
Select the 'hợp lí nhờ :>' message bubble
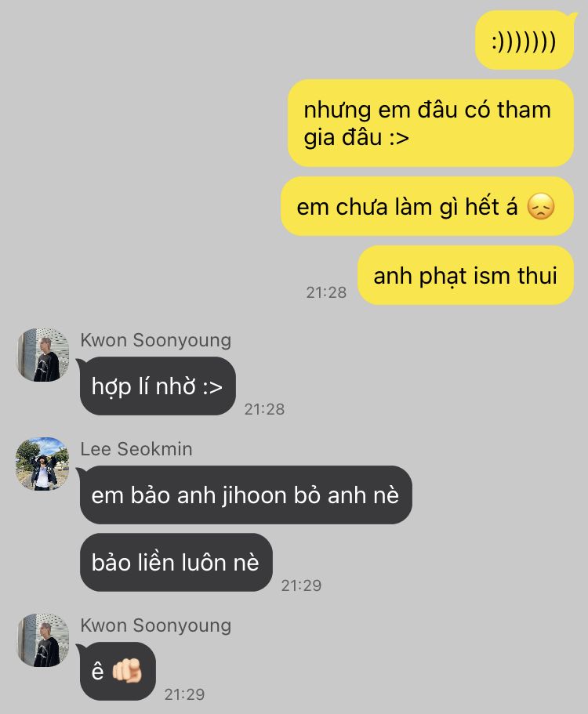[x=158, y=386]
